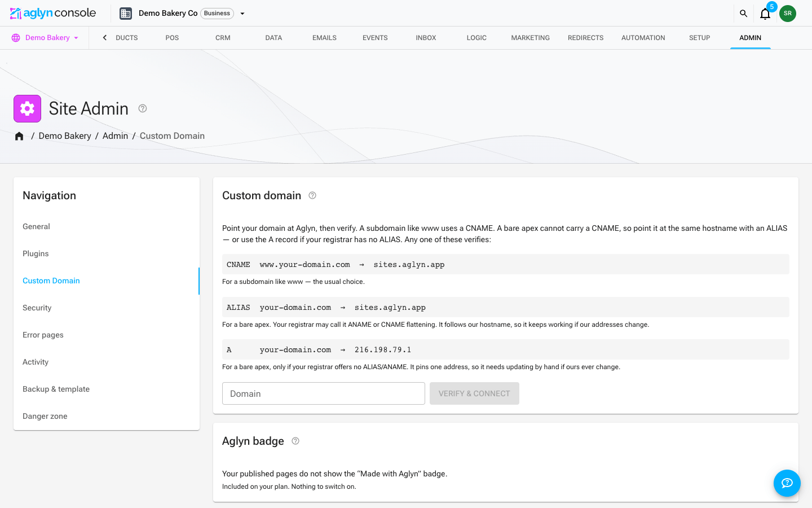Click the VERIFY & CONNECT button
This screenshot has height=508, width=812.
474,393
